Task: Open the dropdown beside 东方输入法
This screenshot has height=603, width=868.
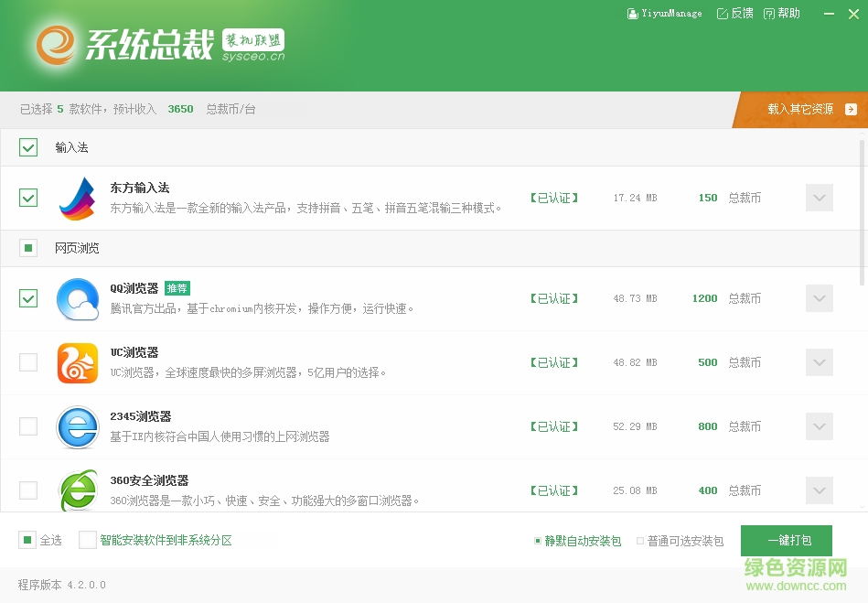Action: pyautogui.click(x=819, y=198)
